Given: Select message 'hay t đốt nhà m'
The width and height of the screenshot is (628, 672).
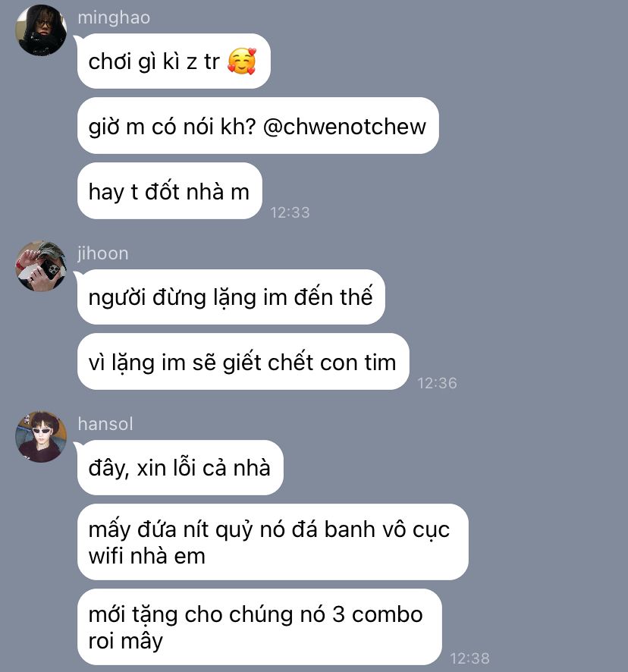Looking at the screenshot, I should (x=169, y=190).
